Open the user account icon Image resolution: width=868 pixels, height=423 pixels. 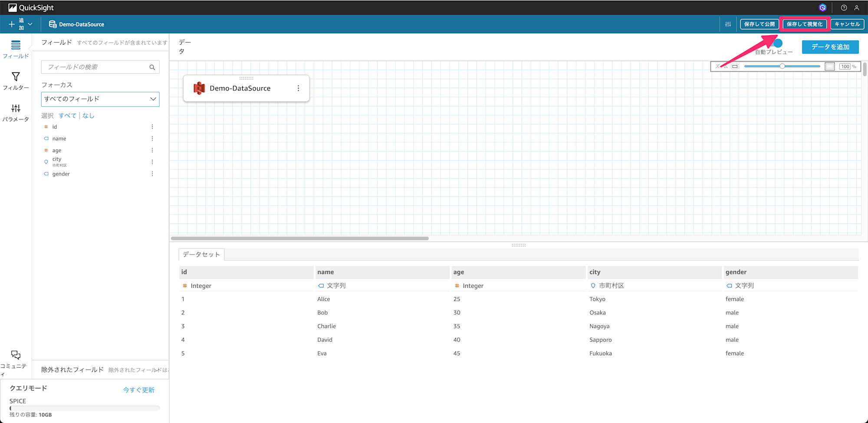click(857, 7)
